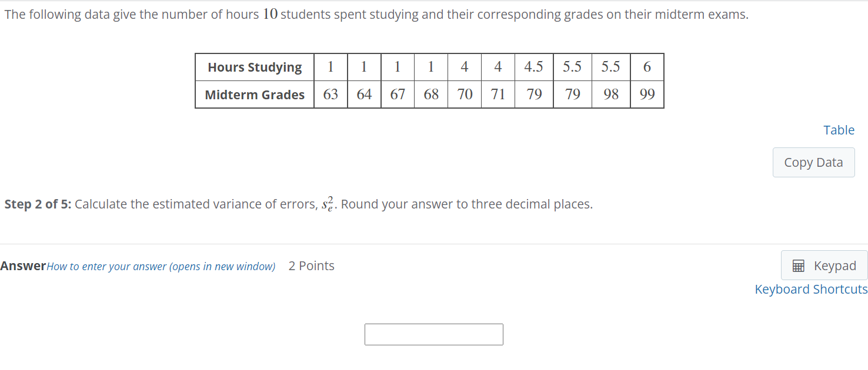Click the table cell containing grade 63
868x370 pixels.
tap(330, 95)
